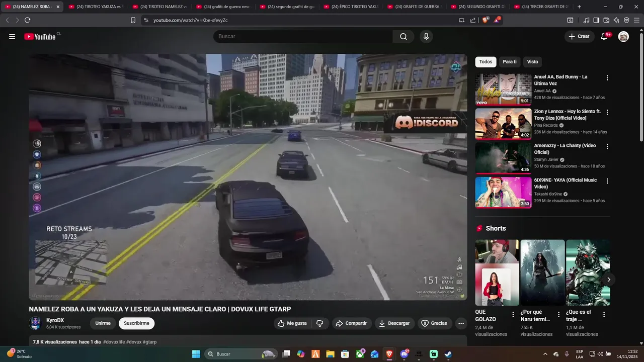The image size is (644, 362).
Task: Click the share icon in the address bar
Action: (x=473, y=20)
